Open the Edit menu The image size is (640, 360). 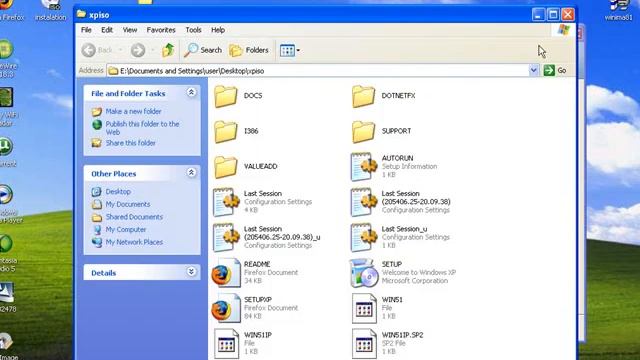[x=107, y=30]
